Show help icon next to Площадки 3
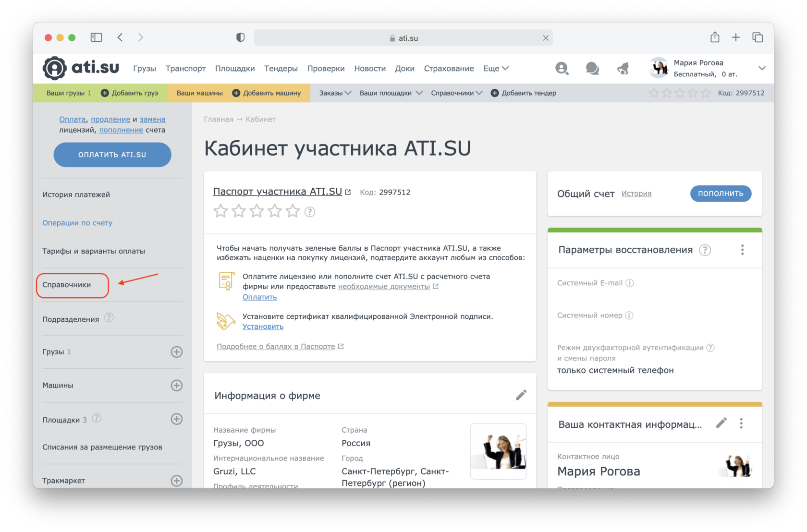This screenshot has width=807, height=532. 97,418
